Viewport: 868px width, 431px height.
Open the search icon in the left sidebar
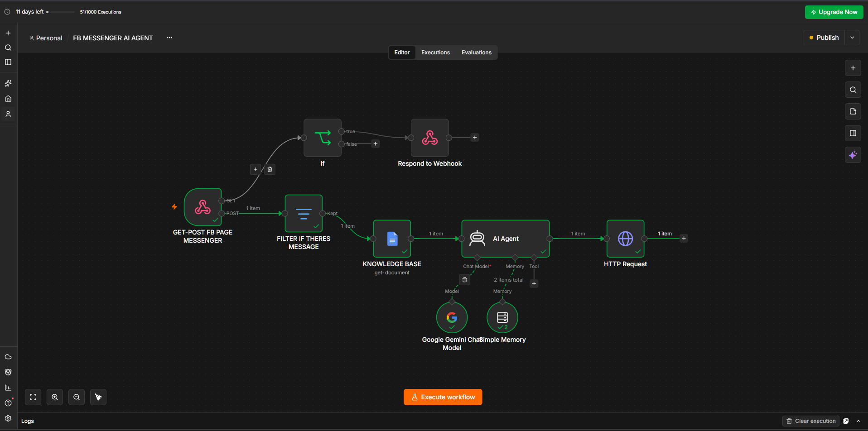8,48
